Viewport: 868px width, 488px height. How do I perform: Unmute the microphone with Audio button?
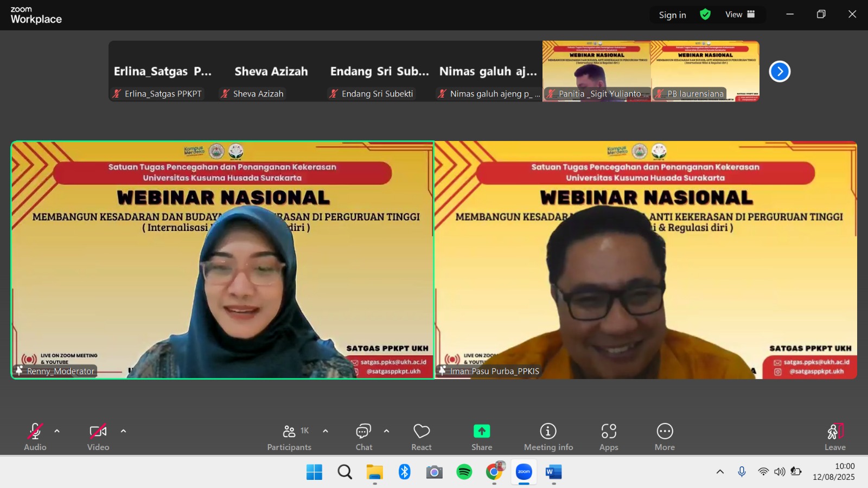pos(35,436)
